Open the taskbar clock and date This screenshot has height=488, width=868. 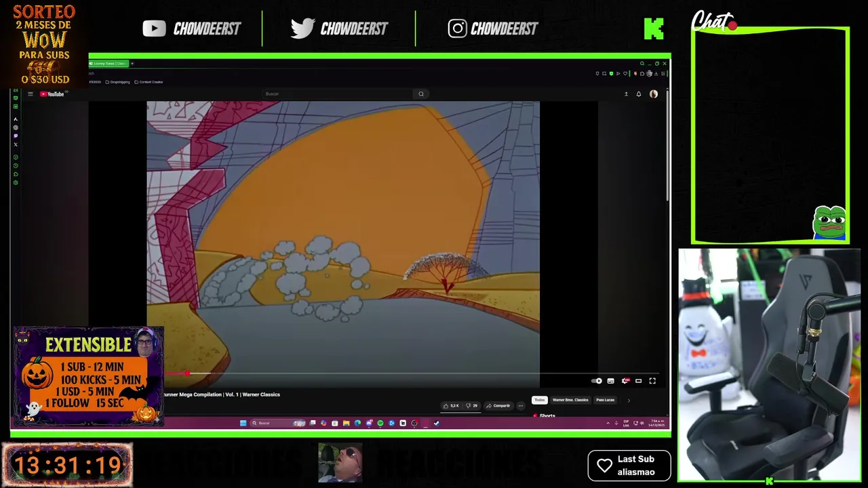656,423
